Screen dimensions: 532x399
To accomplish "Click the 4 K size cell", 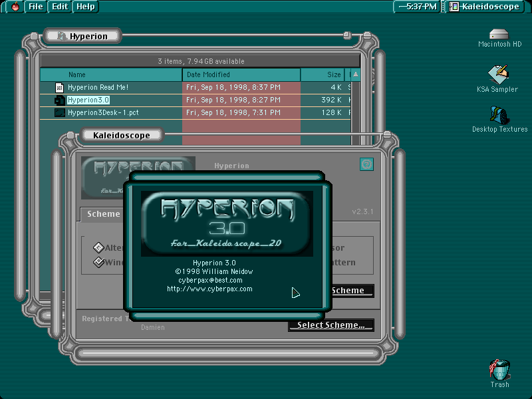I will click(x=336, y=88).
